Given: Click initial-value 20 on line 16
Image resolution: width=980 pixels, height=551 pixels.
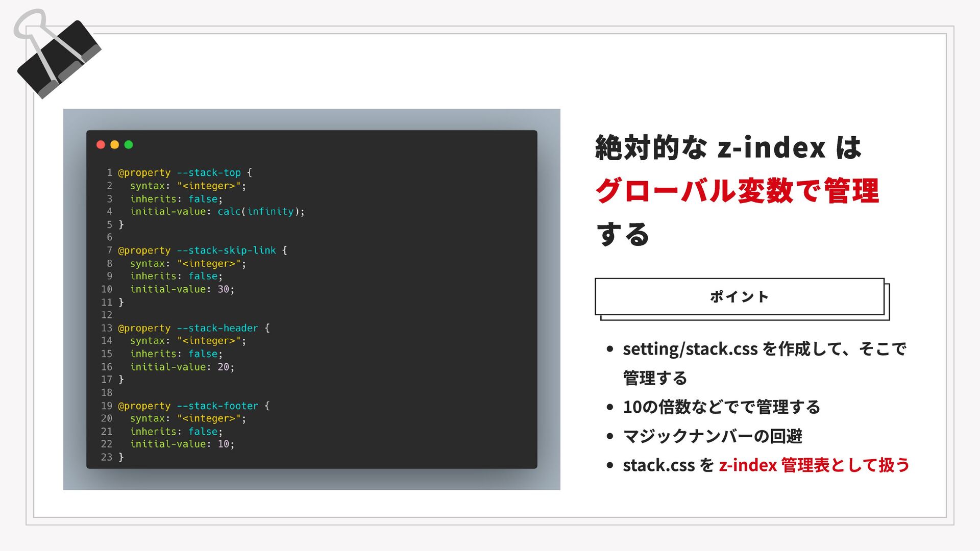Looking at the screenshot, I should [x=224, y=367].
